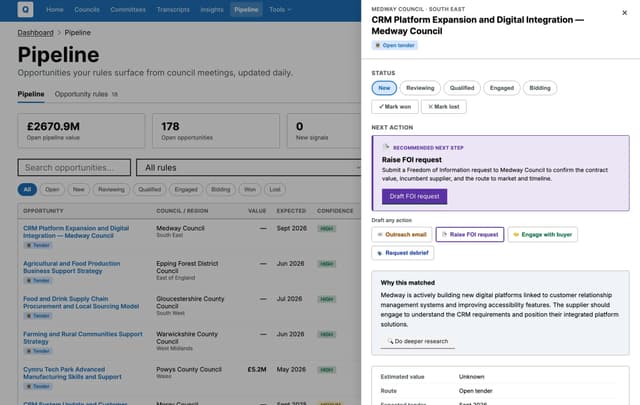Click the Tender tag under Cymru Tech Park

[x=38, y=387]
